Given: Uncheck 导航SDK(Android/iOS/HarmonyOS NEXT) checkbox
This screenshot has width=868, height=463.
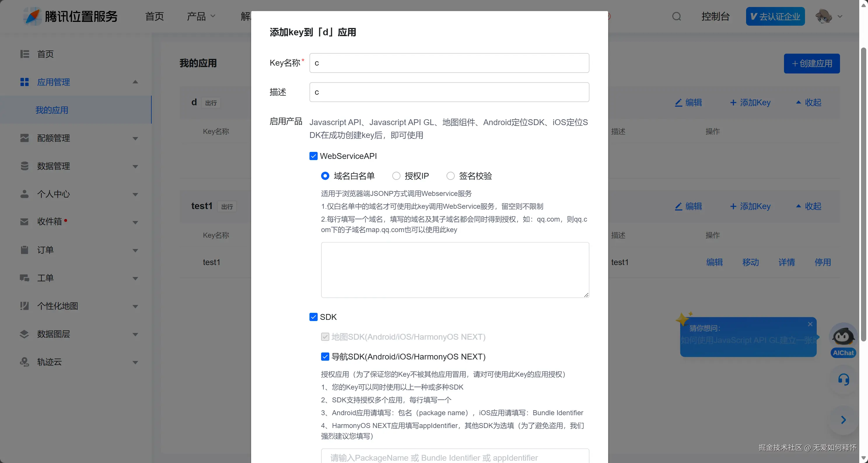Looking at the screenshot, I should click(x=325, y=357).
